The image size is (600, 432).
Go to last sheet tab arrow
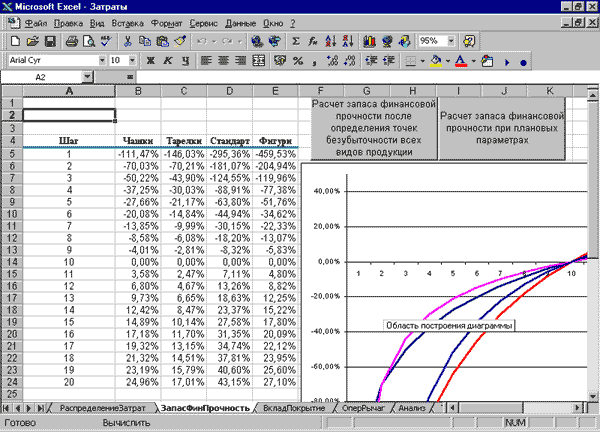click(40, 408)
